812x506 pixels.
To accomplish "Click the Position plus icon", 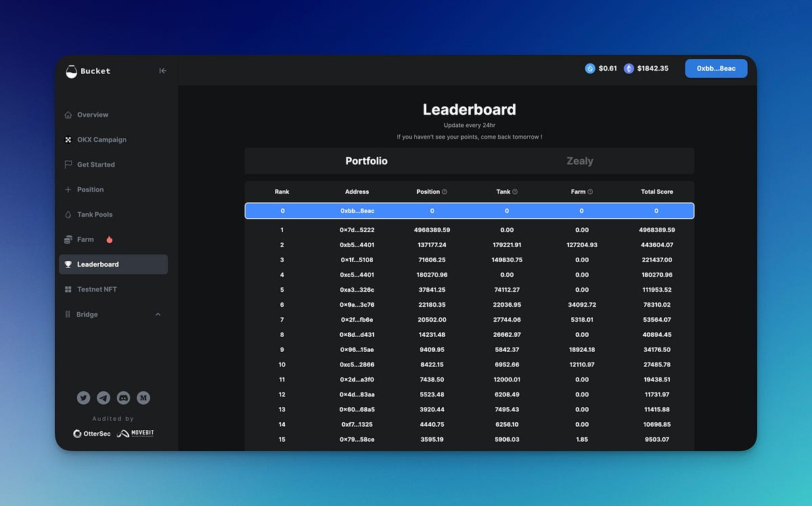I will (x=68, y=189).
